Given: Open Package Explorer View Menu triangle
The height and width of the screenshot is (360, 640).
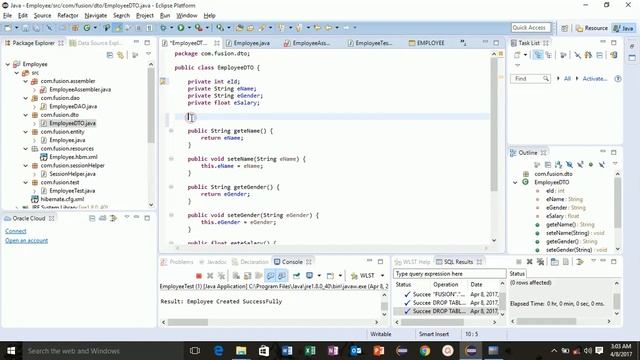Looking at the screenshot, I should click(148, 54).
